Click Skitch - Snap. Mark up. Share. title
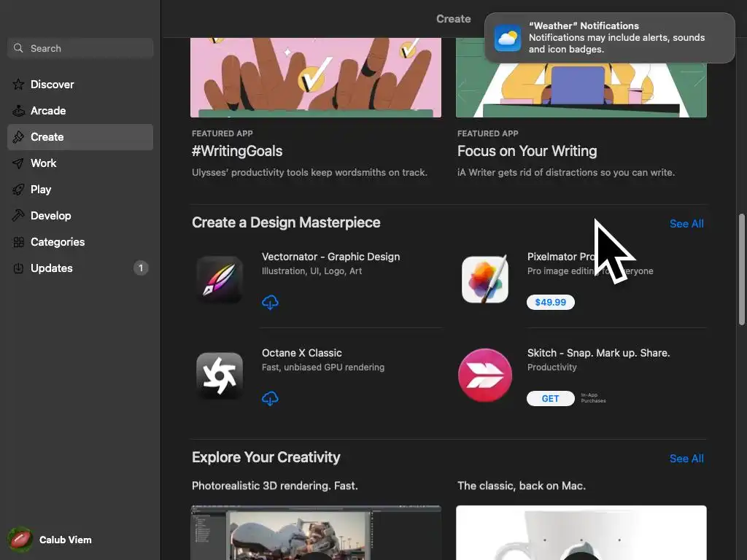This screenshot has height=560, width=747. point(598,353)
